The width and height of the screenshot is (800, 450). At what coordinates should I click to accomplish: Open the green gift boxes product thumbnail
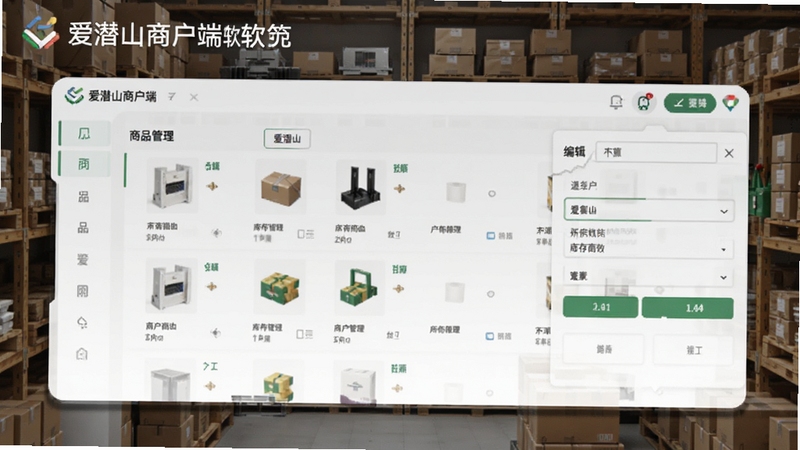click(x=280, y=287)
